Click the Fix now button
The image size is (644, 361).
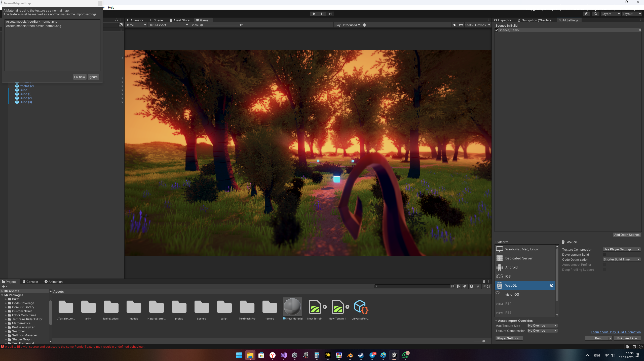(x=80, y=77)
